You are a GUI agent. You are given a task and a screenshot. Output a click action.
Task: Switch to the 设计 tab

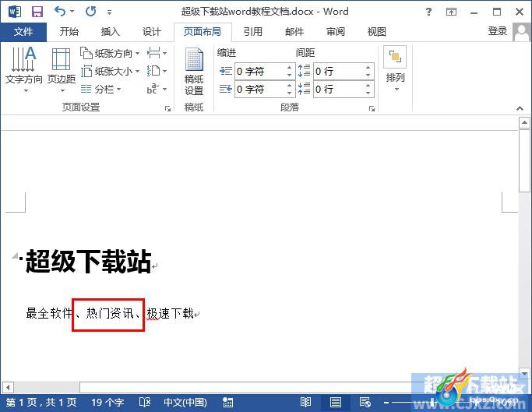[x=151, y=32]
